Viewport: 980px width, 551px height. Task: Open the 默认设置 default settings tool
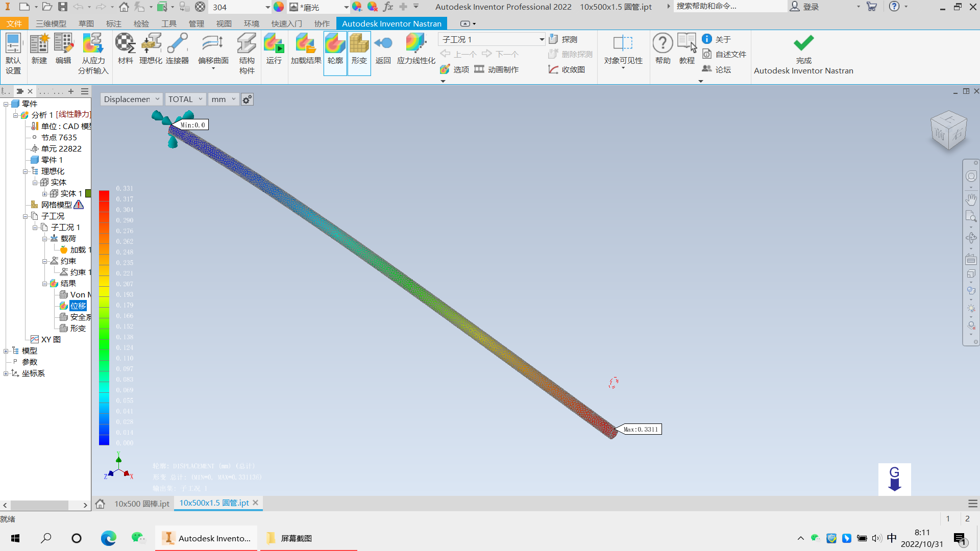[x=13, y=54]
